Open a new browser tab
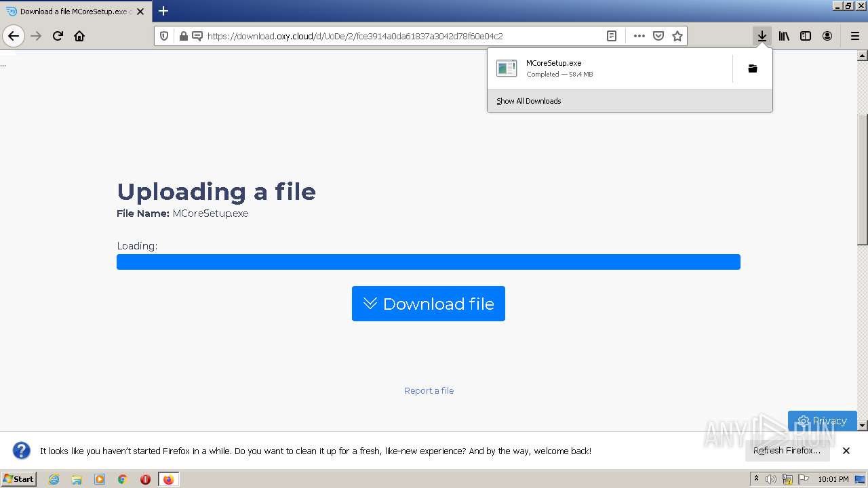 (163, 11)
